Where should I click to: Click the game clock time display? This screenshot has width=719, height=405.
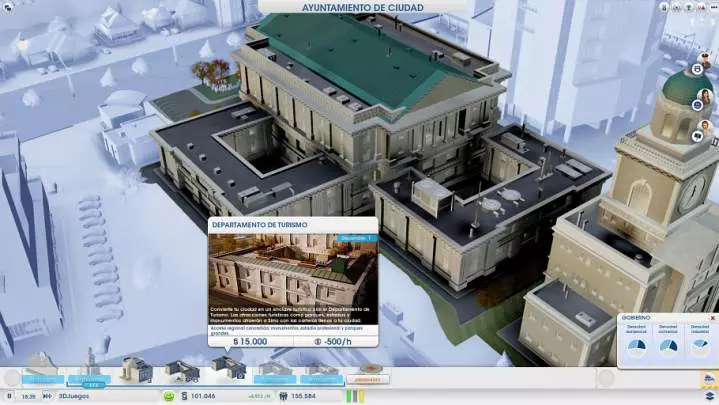pyautogui.click(x=28, y=396)
